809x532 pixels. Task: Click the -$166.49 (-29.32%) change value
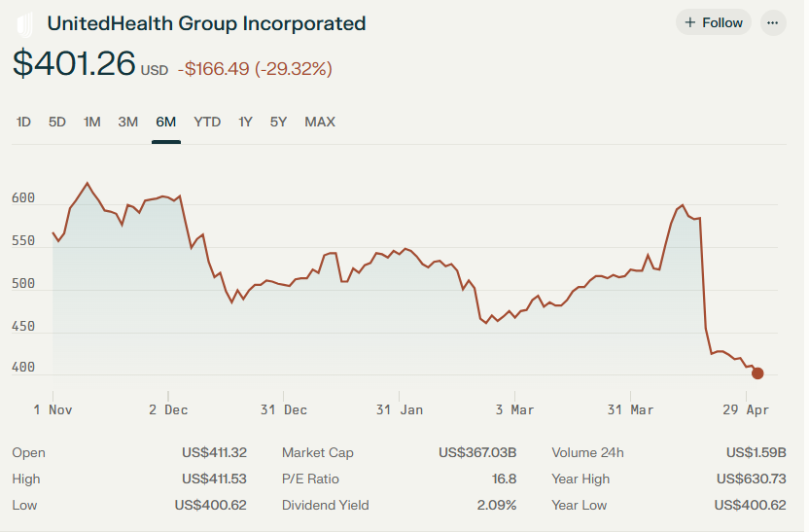pos(255,69)
